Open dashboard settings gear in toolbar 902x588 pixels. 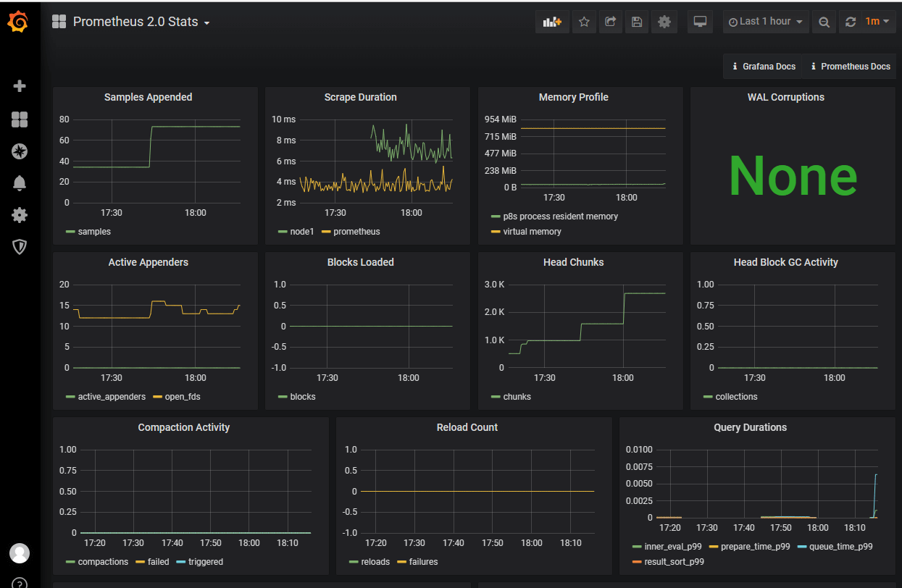[x=664, y=22]
